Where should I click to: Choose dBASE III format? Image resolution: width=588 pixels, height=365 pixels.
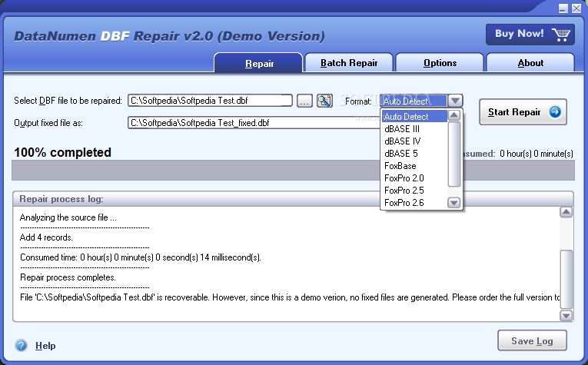coord(414,129)
